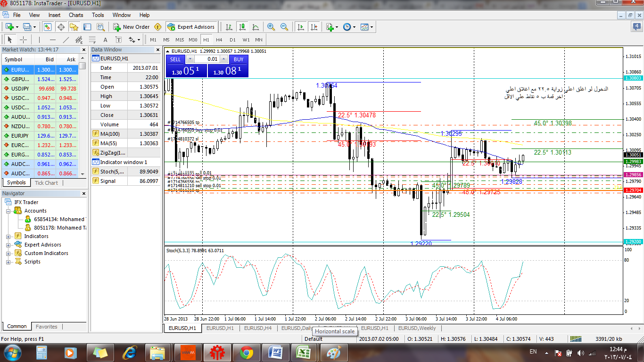Select the D1 timeframe

(232, 40)
